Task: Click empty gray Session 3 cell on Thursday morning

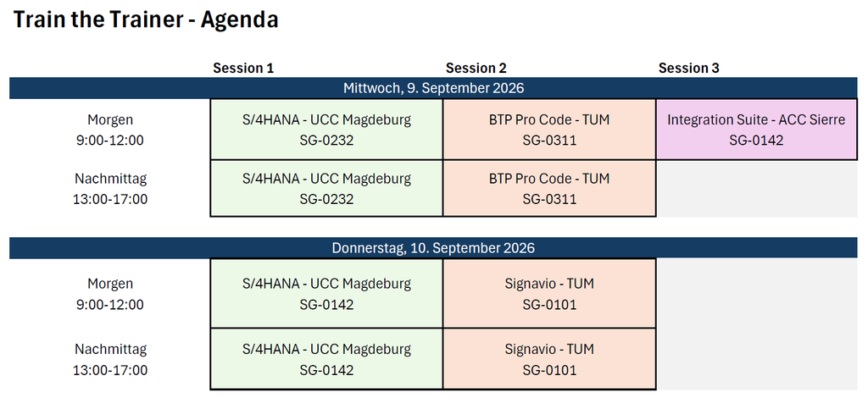Action: coord(757,294)
